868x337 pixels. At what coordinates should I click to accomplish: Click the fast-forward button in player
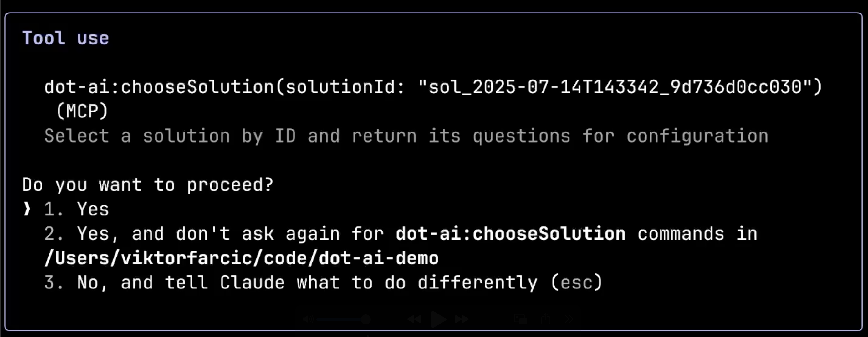tap(462, 319)
